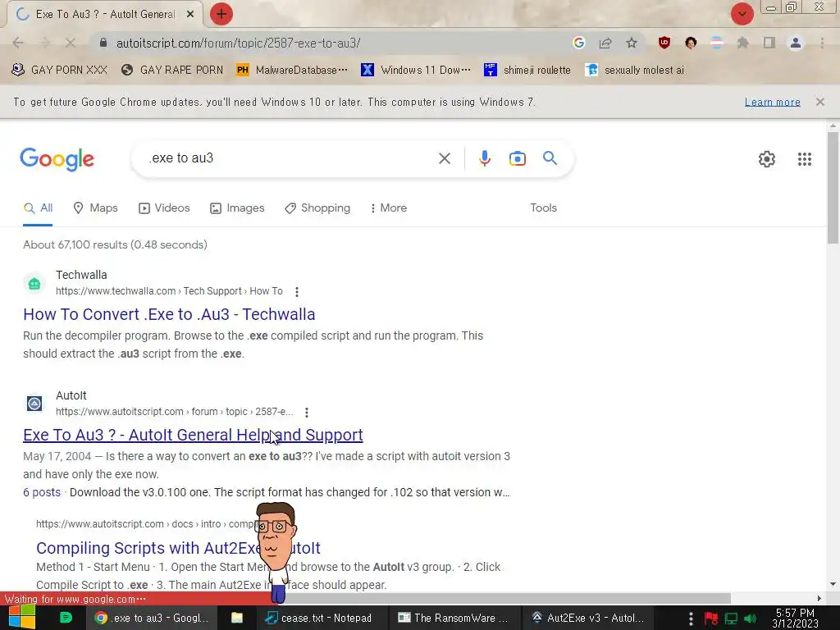The width and height of the screenshot is (840, 630).
Task: Open the Windows Start button
Action: [21, 618]
